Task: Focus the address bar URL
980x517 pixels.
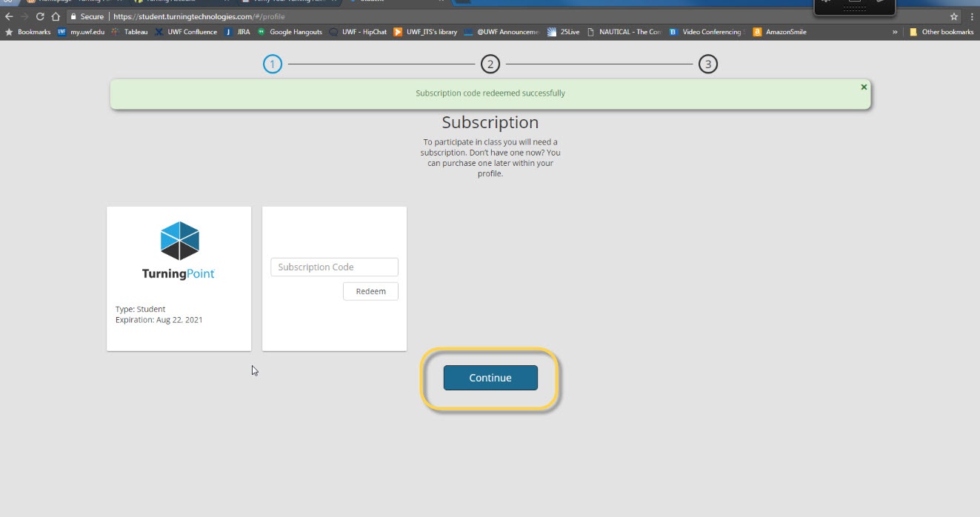Action: coord(199,16)
